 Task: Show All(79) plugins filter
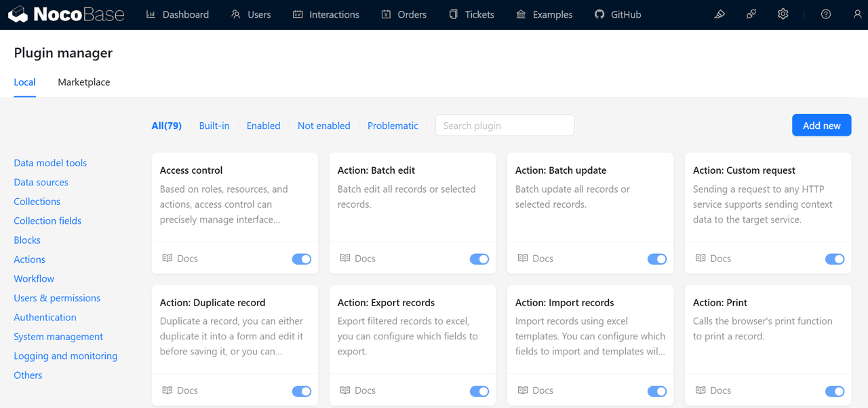click(x=167, y=126)
